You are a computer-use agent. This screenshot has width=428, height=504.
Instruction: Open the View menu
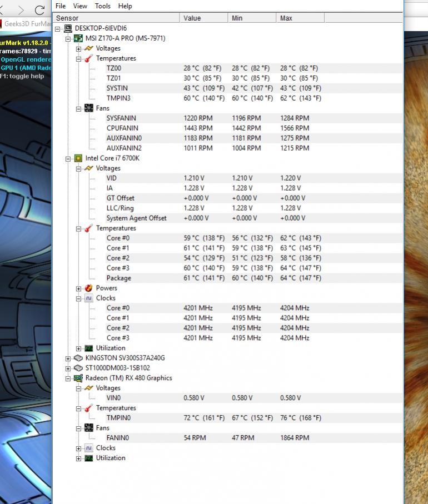point(80,6)
